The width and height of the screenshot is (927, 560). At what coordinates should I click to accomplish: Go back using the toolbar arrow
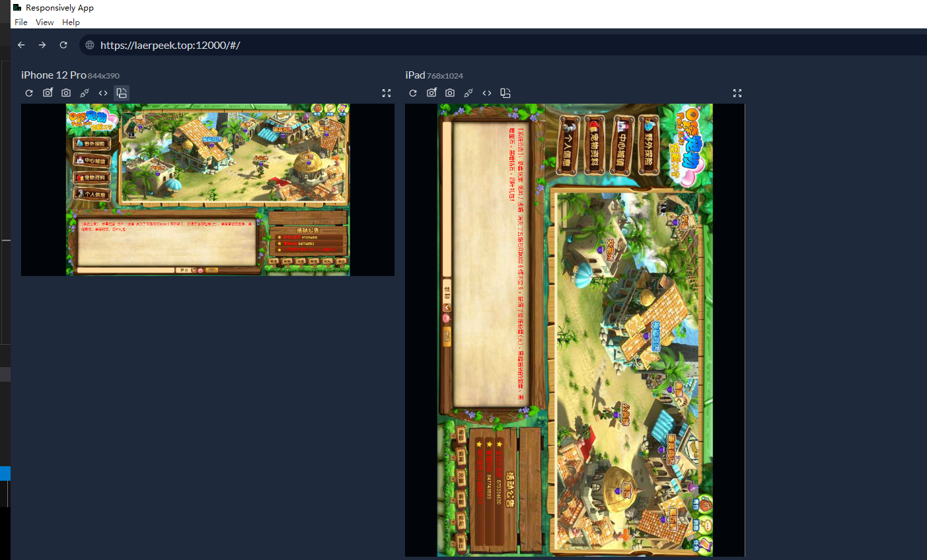pyautogui.click(x=21, y=45)
